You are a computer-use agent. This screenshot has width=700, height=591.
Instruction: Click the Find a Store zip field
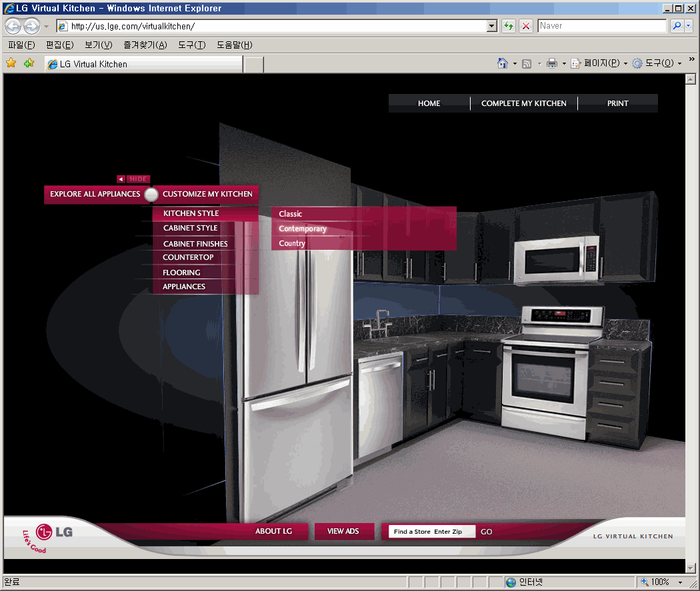pos(432,532)
